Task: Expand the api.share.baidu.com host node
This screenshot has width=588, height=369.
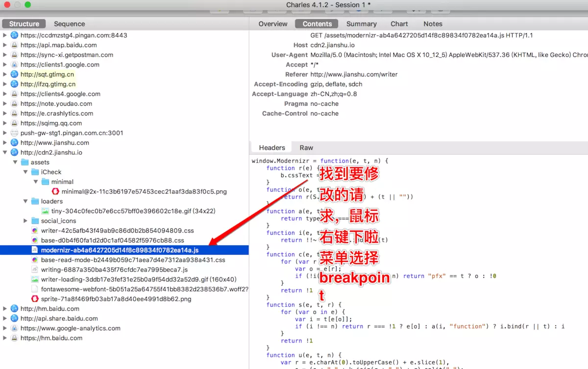Action: point(5,319)
